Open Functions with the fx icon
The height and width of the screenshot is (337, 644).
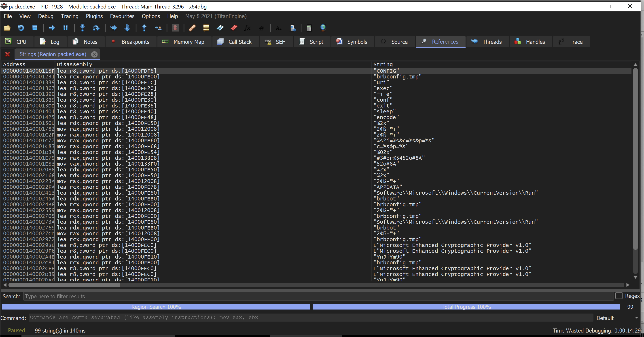pyautogui.click(x=248, y=28)
